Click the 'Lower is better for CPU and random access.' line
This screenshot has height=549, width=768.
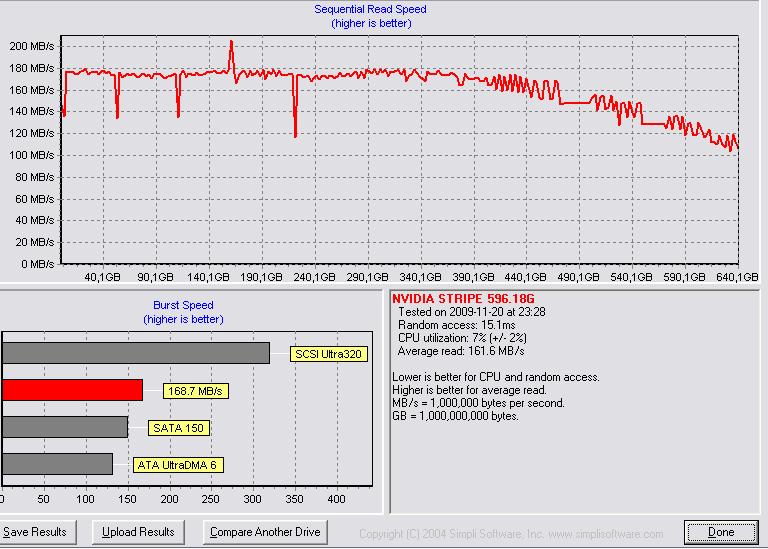pos(496,377)
